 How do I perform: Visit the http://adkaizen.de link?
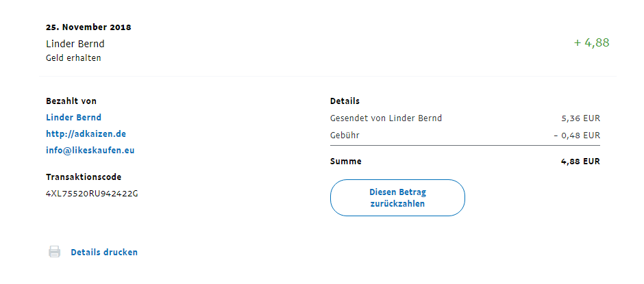coord(86,134)
